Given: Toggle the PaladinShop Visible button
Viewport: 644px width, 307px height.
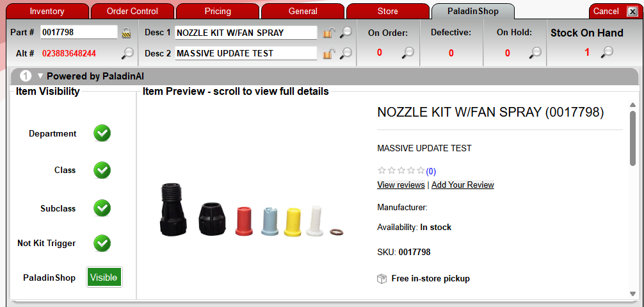Looking at the screenshot, I should point(104,278).
